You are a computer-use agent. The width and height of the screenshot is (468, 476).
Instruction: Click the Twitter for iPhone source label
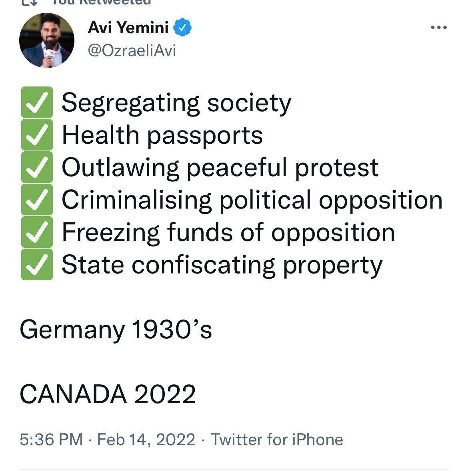click(277, 440)
